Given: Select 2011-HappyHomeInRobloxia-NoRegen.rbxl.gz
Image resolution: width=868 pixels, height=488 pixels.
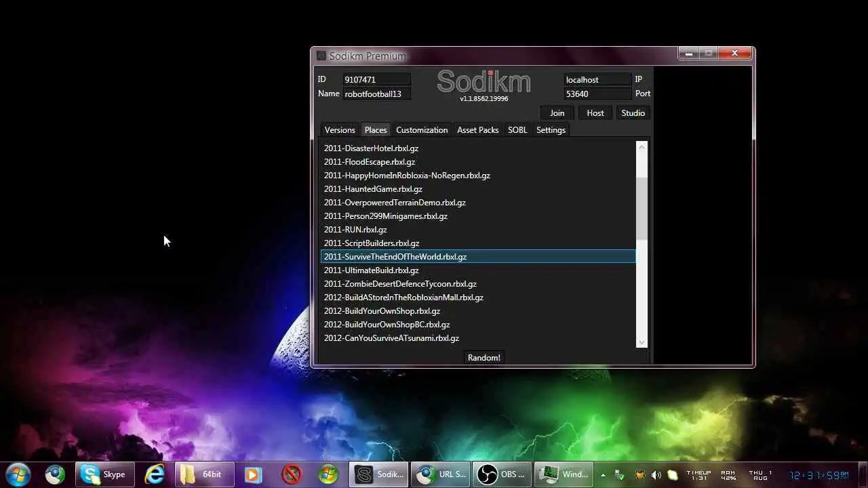Looking at the screenshot, I should coord(478,176).
